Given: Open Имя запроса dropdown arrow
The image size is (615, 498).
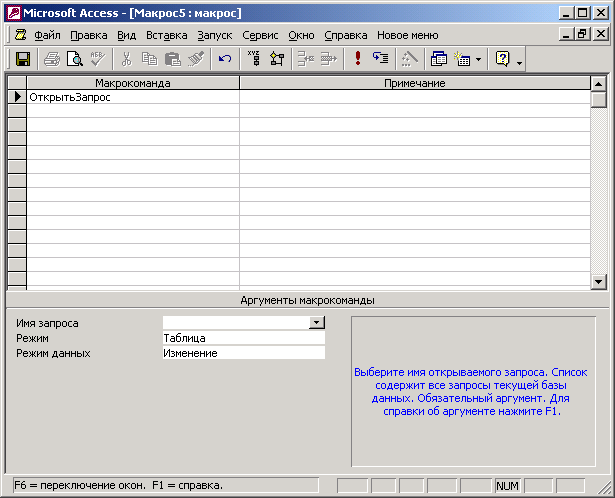Looking at the screenshot, I should [317, 323].
